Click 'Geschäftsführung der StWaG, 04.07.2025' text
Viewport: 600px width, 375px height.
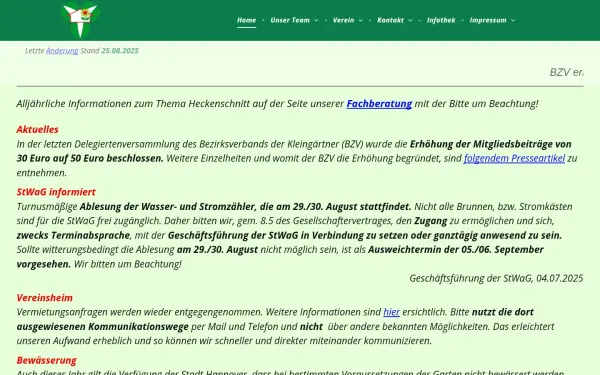point(496,278)
